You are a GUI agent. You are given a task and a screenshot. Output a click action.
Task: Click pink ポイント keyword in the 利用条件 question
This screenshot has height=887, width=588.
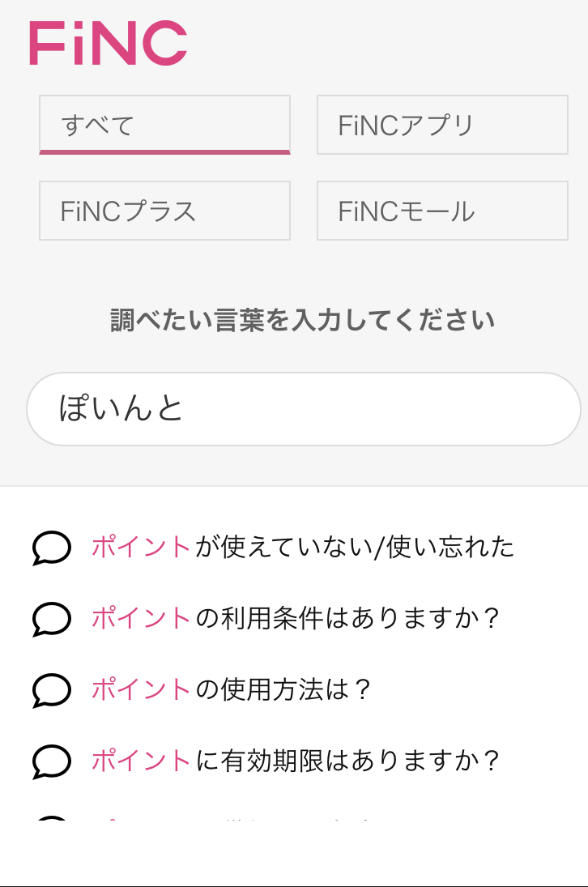141,619
